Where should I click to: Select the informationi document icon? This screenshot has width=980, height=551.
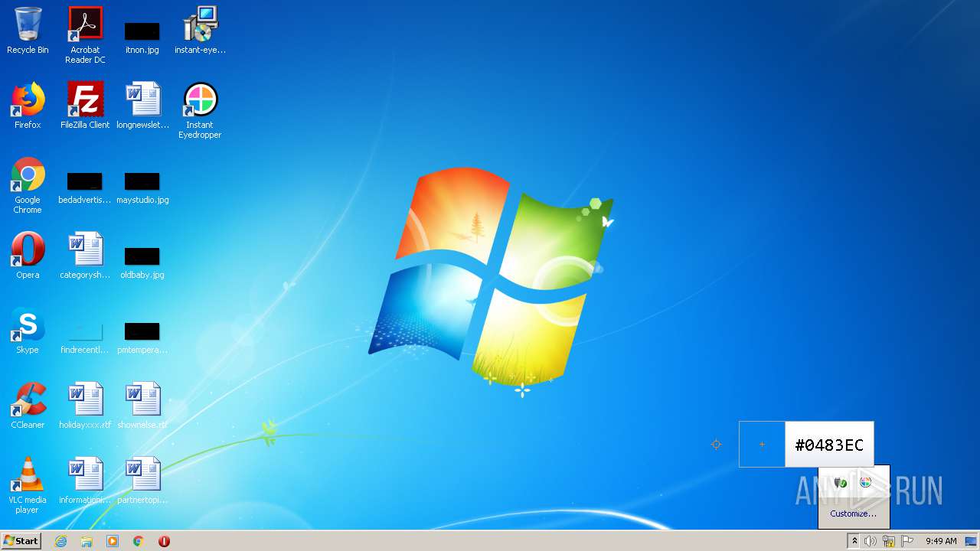click(x=85, y=481)
